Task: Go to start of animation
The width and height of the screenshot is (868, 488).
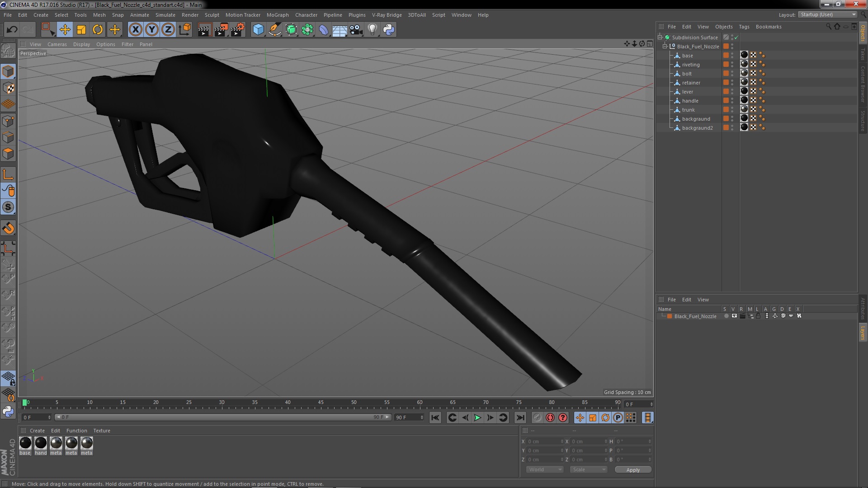Action: [x=435, y=418]
